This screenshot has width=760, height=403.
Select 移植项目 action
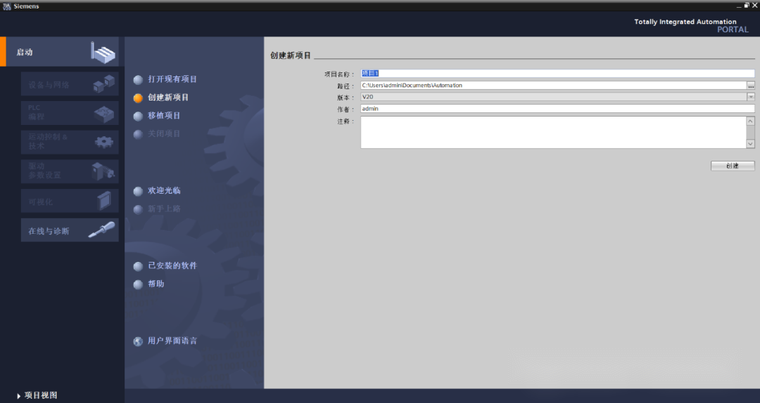coord(164,116)
